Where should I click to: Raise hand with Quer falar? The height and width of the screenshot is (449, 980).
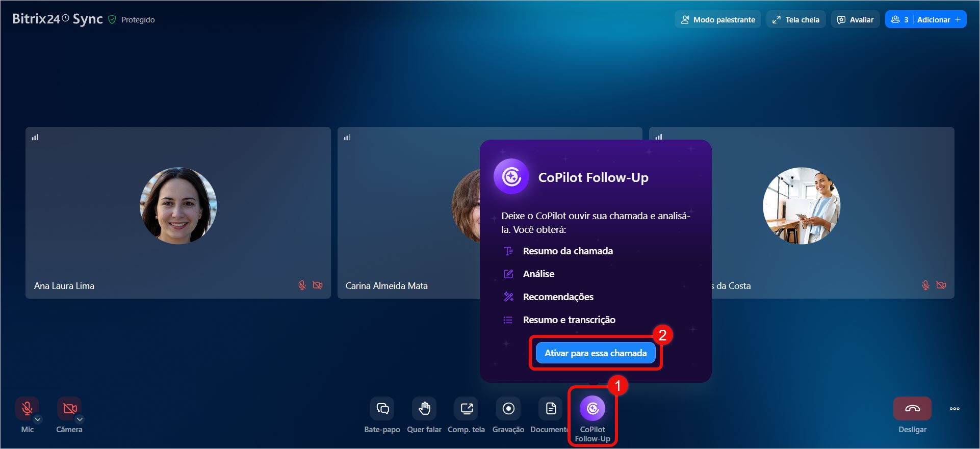coord(424,409)
